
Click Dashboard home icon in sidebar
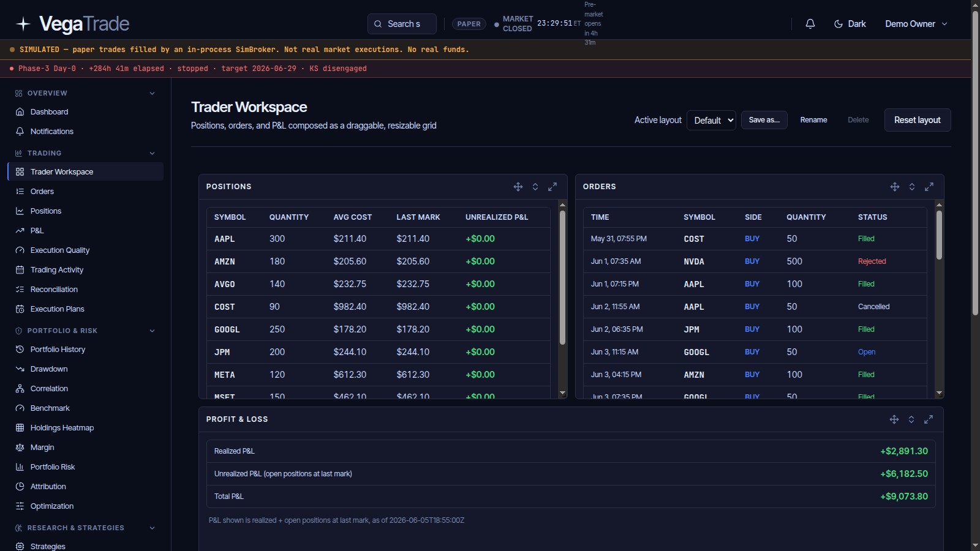tap(20, 112)
